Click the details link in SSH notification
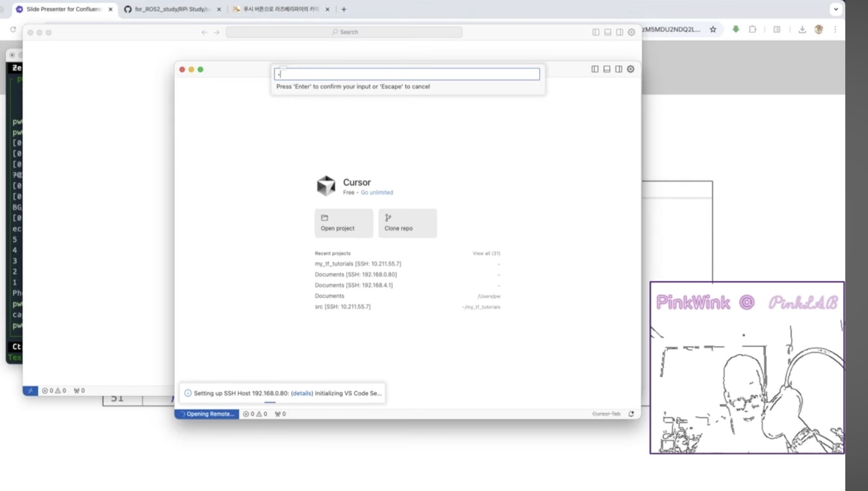The image size is (868, 491). coord(302,393)
